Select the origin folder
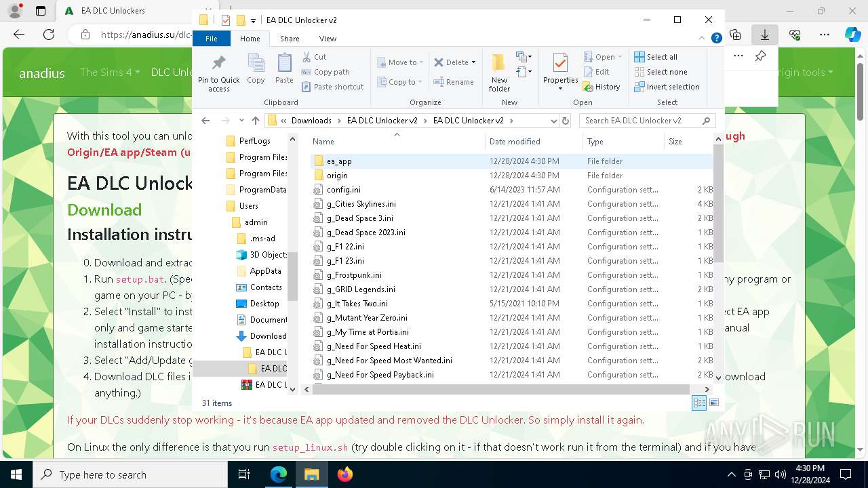This screenshot has height=488, width=868. [511, 176]
